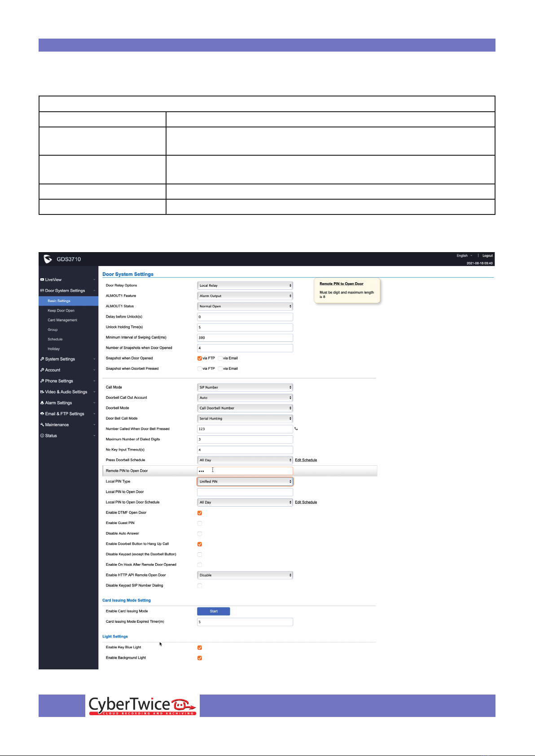The image size is (535, 756).
Task: Click Edit Schedule beside Press Doorbell Schedule
Action: point(306,460)
